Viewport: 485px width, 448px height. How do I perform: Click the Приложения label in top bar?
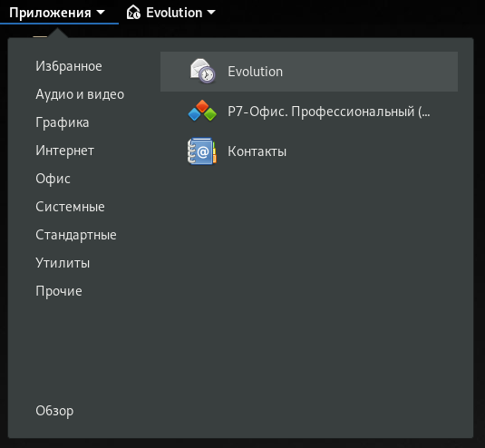click(x=50, y=13)
